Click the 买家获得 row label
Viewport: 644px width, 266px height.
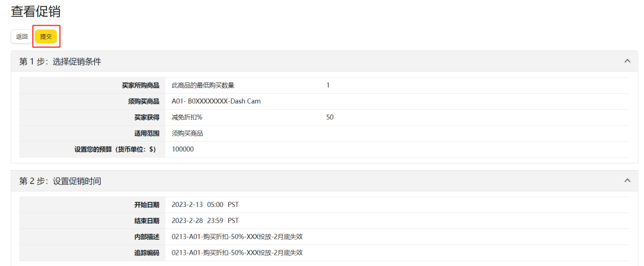coord(146,117)
